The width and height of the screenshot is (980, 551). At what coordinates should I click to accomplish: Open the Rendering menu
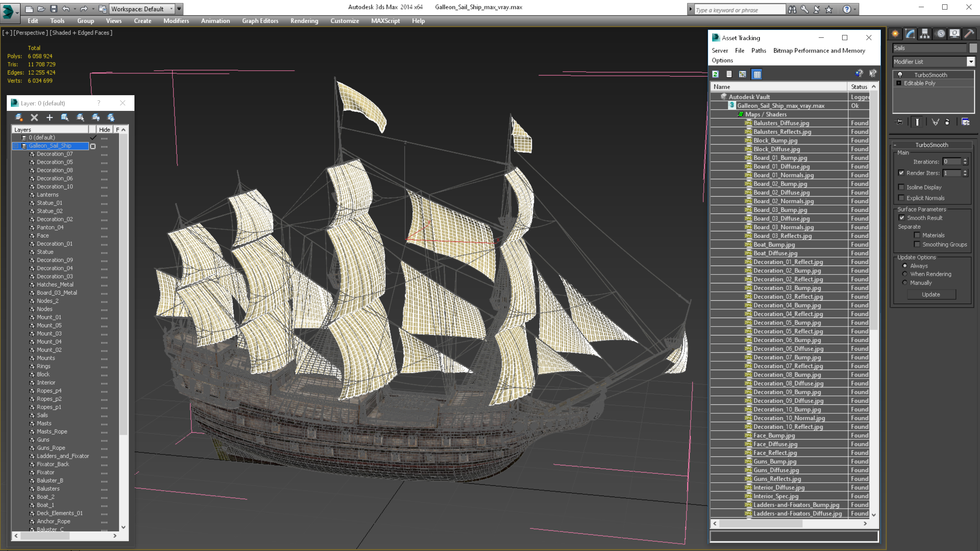(x=304, y=21)
